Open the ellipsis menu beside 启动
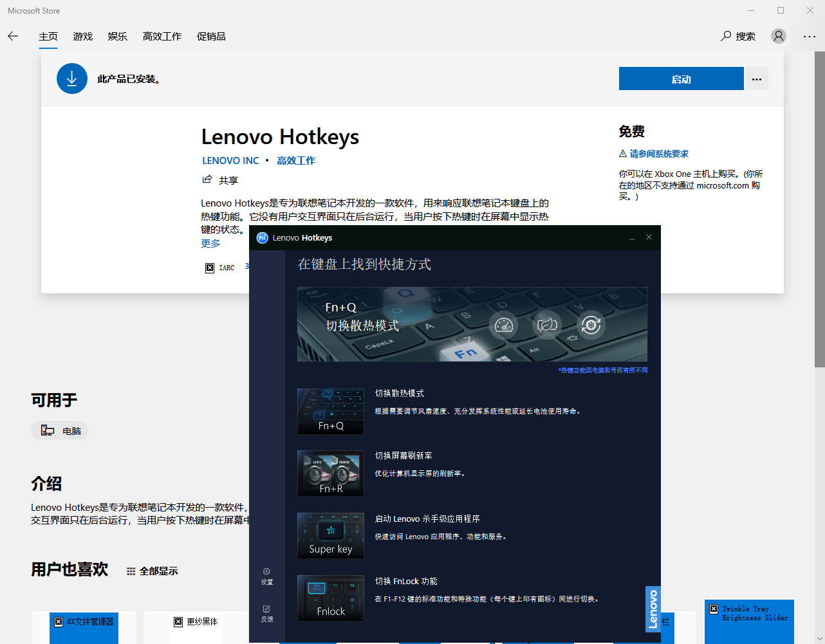Image resolution: width=825 pixels, height=644 pixels. pos(757,79)
